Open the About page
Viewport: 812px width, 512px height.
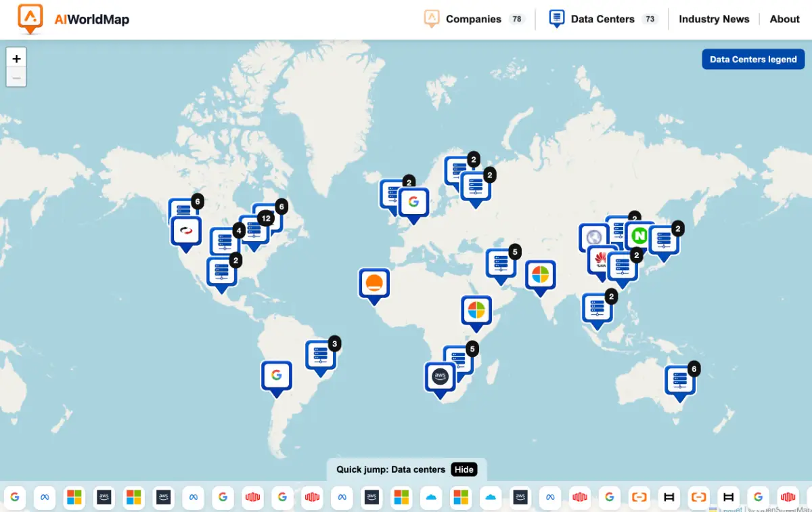pos(784,19)
